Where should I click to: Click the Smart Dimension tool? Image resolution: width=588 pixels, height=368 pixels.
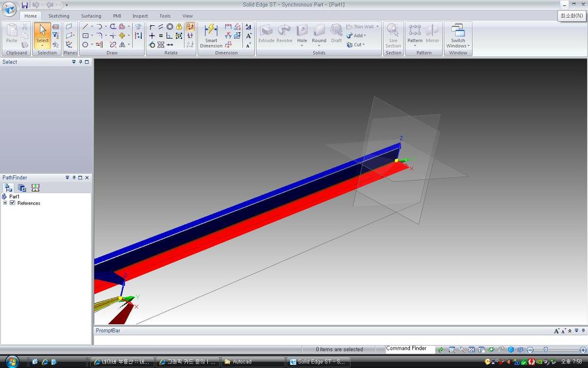(211, 36)
